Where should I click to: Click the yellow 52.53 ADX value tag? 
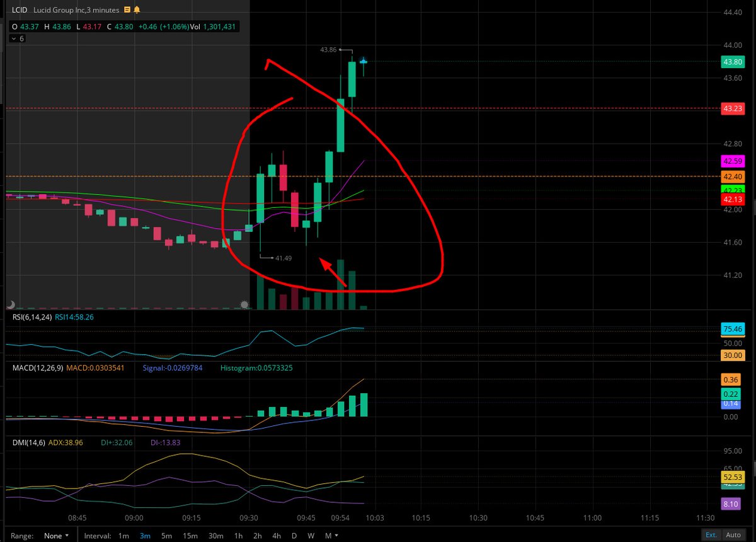click(x=733, y=477)
